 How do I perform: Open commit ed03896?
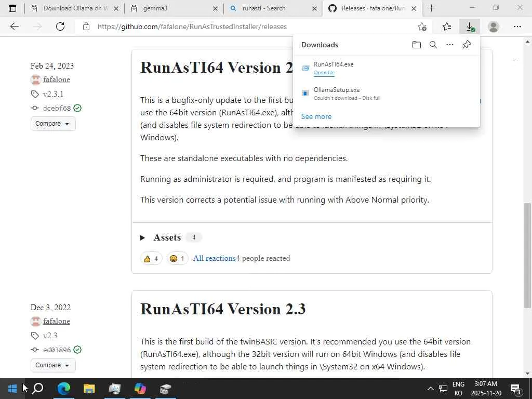[x=57, y=350]
